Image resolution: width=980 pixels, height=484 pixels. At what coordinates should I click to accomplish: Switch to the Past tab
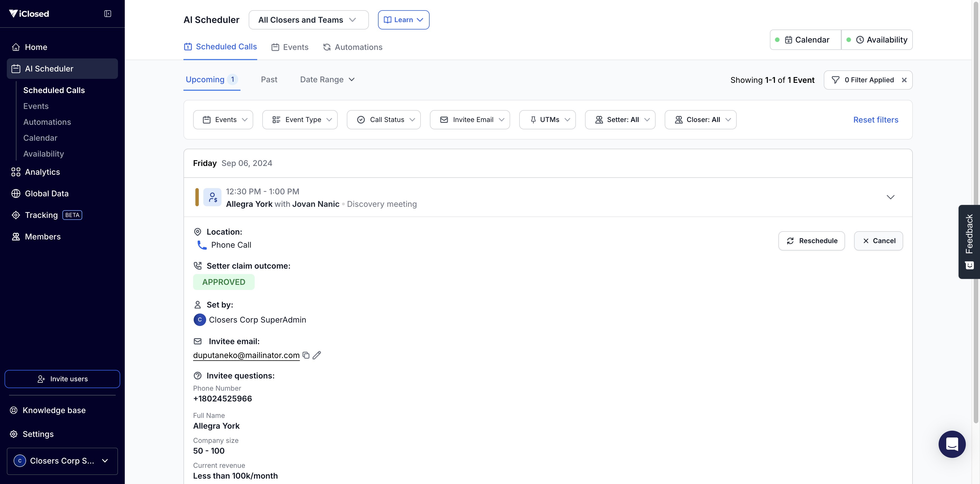click(x=269, y=79)
